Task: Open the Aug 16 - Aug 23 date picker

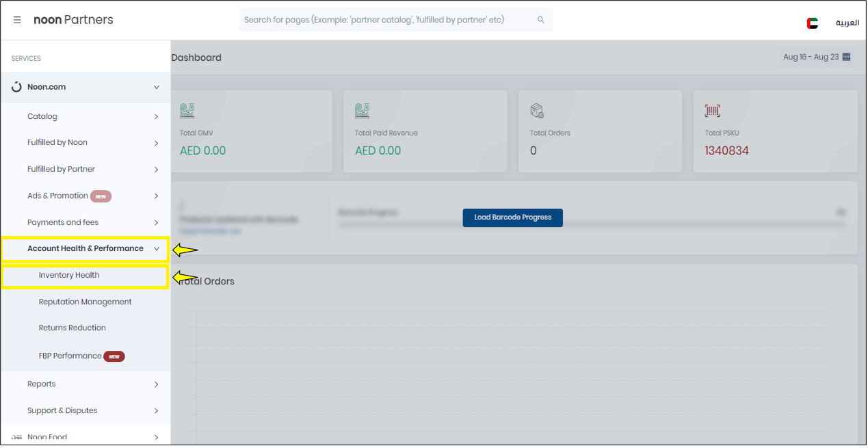Action: 811,57
